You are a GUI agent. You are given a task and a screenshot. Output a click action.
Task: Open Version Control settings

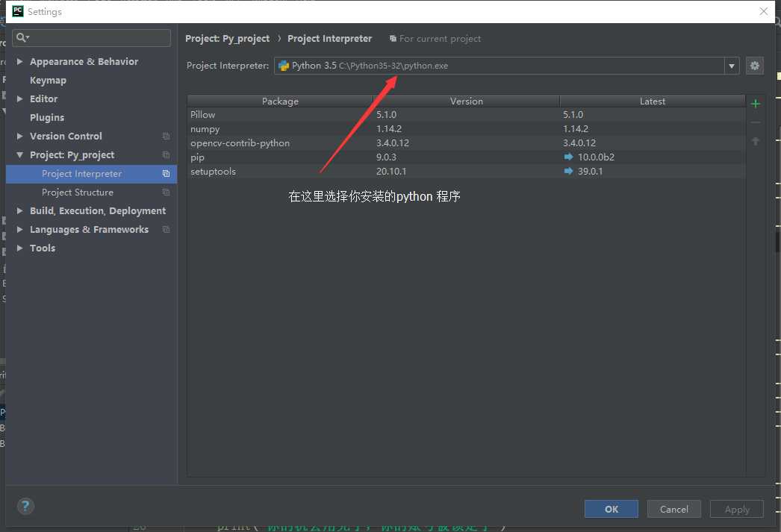66,137
